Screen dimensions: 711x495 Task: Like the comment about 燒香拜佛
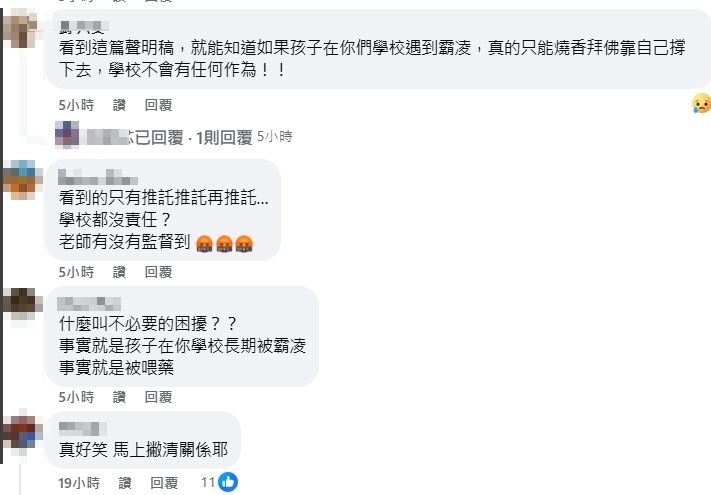(119, 105)
